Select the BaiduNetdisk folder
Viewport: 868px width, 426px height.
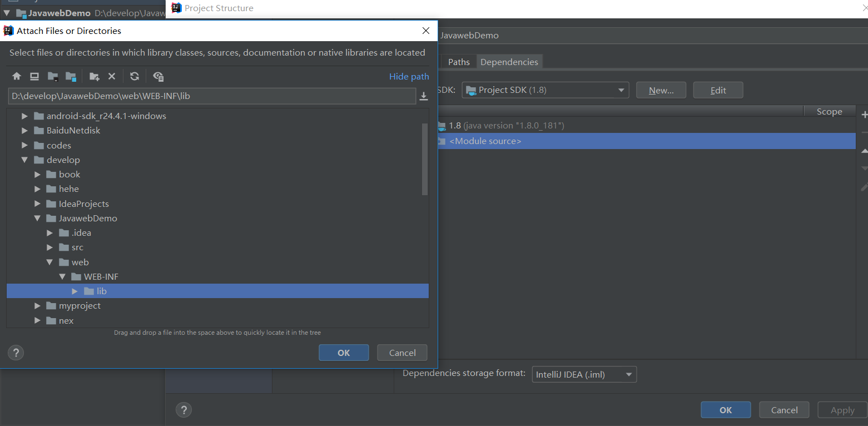click(x=73, y=131)
